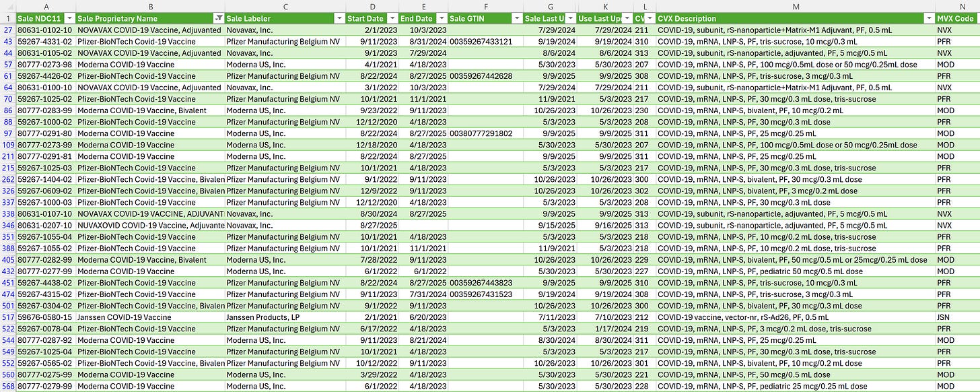Image resolution: width=980 pixels, height=392 pixels.
Task: Click cell with NDC 80631-0102-10
Action: 46,30
